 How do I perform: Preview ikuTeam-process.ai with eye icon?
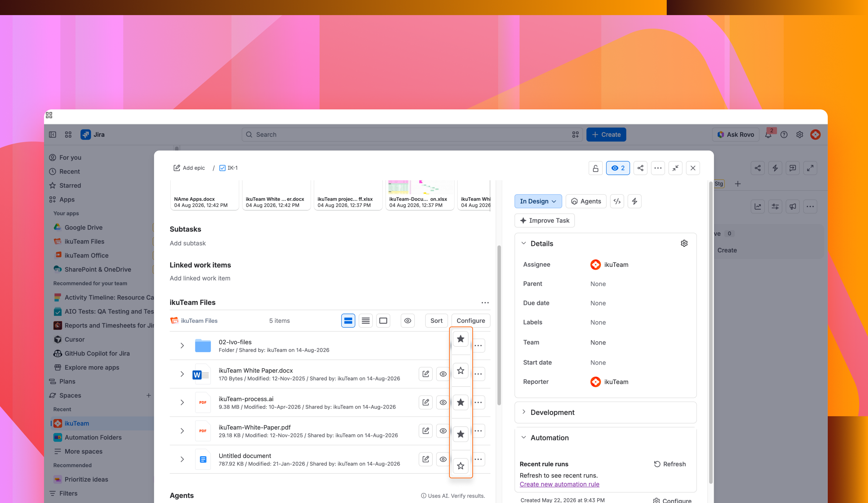tap(443, 402)
